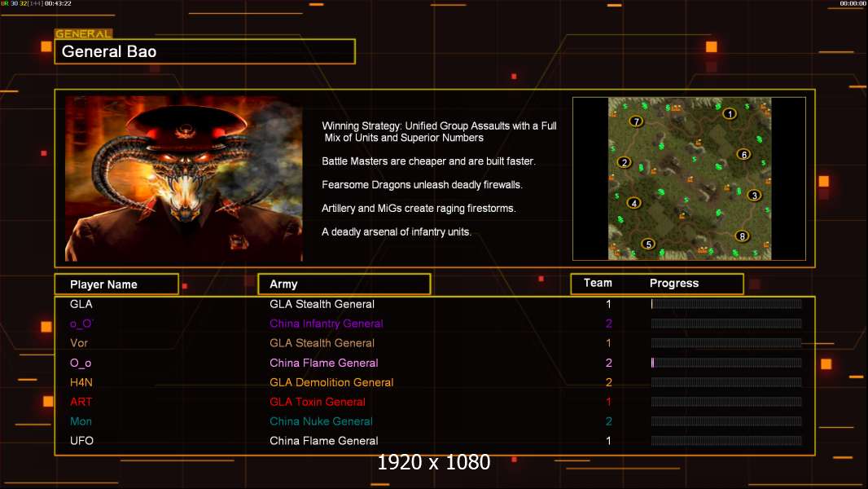Click the loading progress bar for H4N

[726, 382]
